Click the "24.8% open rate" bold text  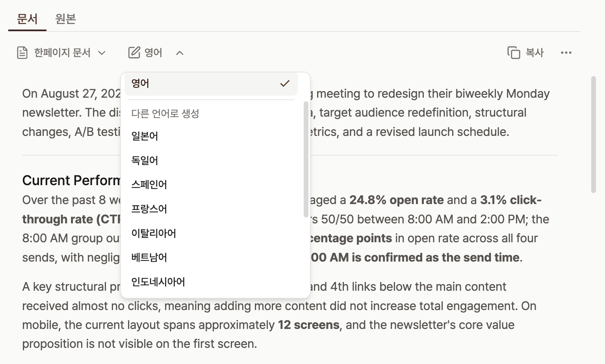(397, 200)
